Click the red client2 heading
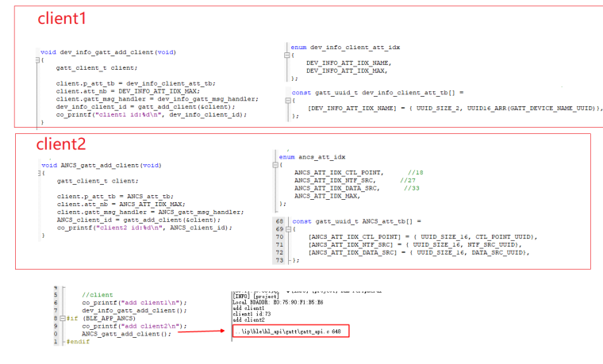The height and width of the screenshot is (364, 603). (63, 144)
